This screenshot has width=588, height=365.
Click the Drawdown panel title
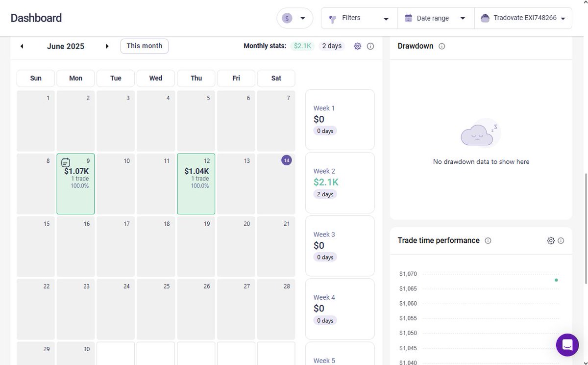[416, 46]
